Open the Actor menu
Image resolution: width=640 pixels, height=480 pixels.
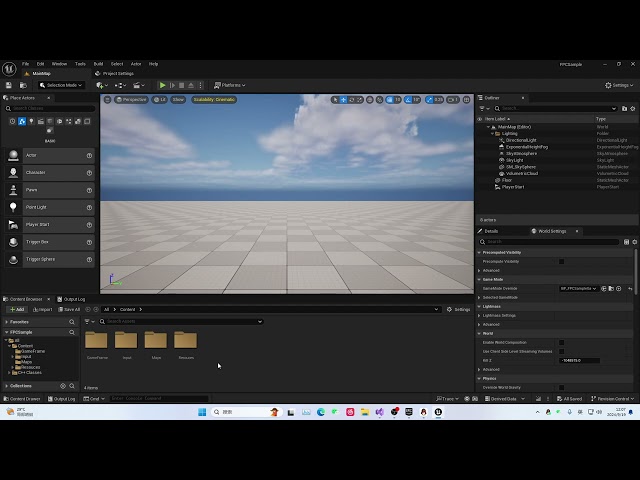[136, 64]
